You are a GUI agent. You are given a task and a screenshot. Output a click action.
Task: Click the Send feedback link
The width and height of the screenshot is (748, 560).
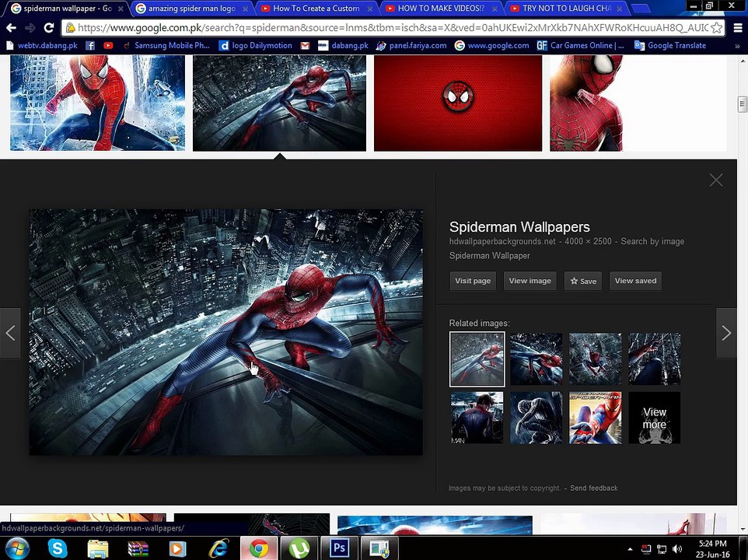coord(593,488)
